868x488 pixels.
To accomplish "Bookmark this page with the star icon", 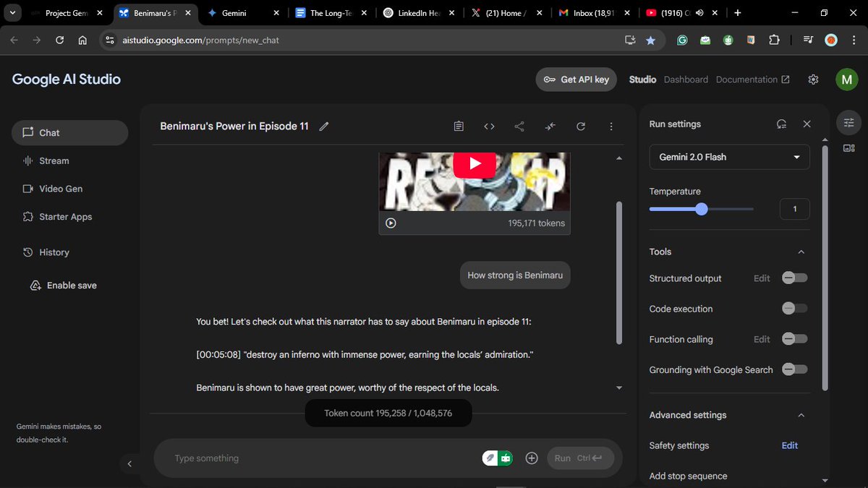I will (x=650, y=40).
